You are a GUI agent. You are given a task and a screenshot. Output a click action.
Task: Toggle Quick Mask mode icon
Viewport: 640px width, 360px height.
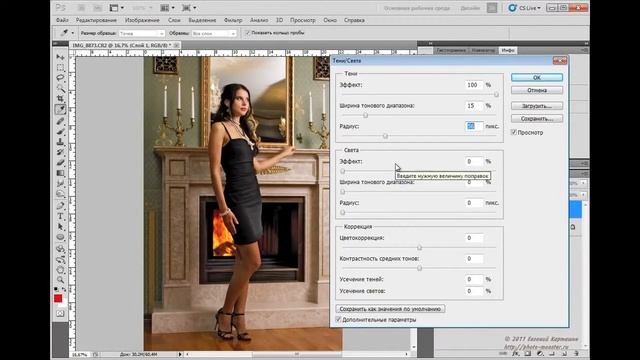[60, 313]
